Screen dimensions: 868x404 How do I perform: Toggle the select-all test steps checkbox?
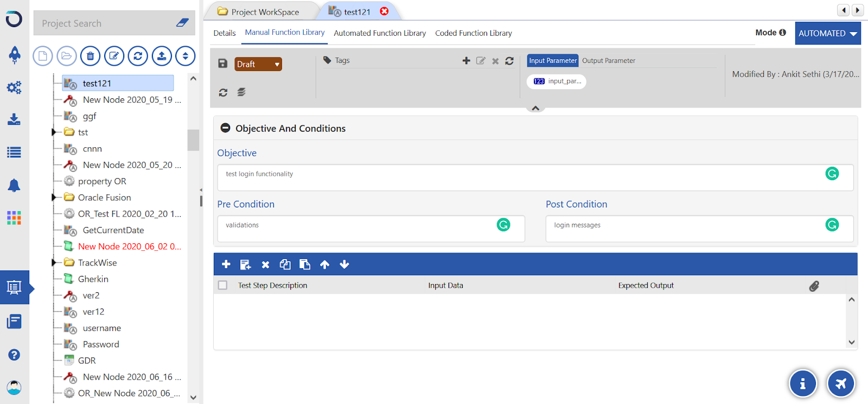click(x=222, y=285)
